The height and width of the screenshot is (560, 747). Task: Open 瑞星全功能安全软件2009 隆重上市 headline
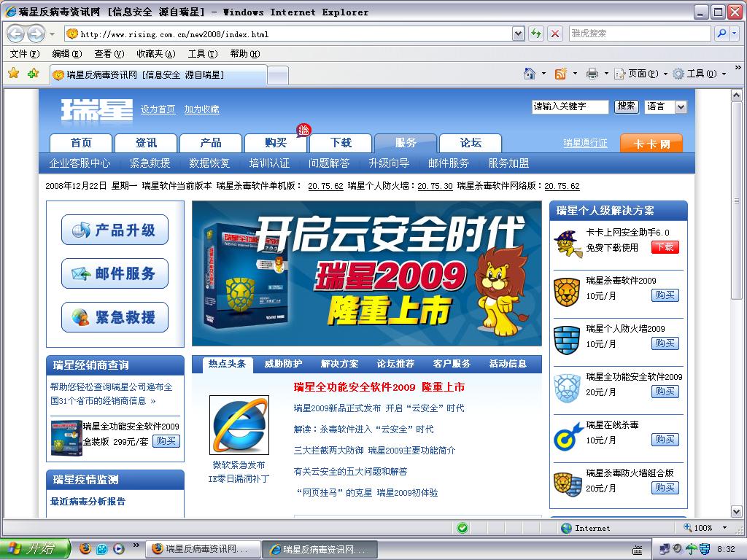[379, 387]
